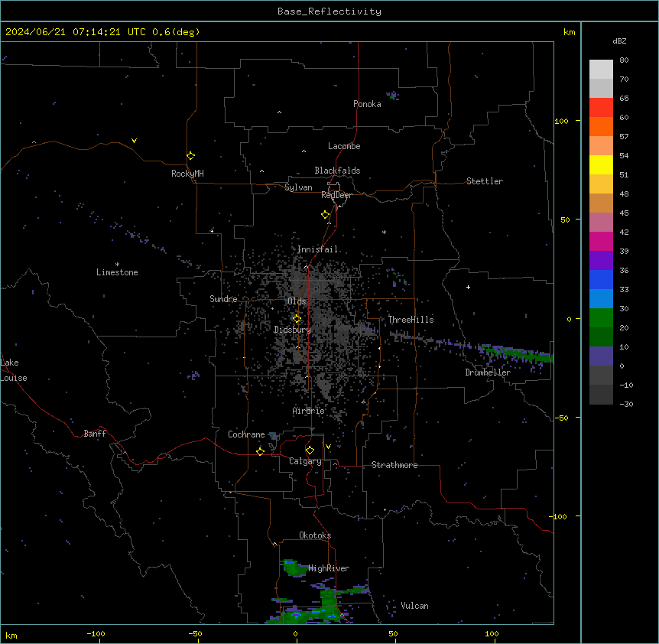The width and height of the screenshot is (659, 644).
Task: Click the Olds label
Action: [x=297, y=301]
